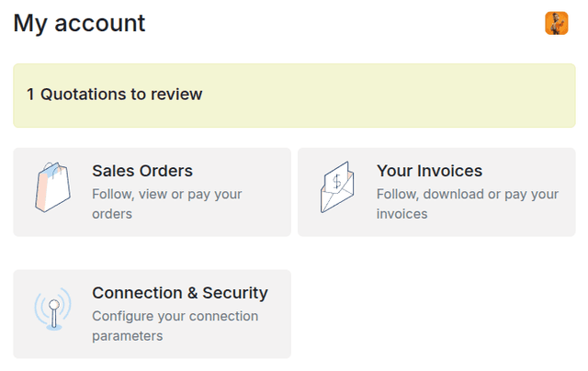
Task: Open the Your Invoices title link
Action: [x=429, y=171]
